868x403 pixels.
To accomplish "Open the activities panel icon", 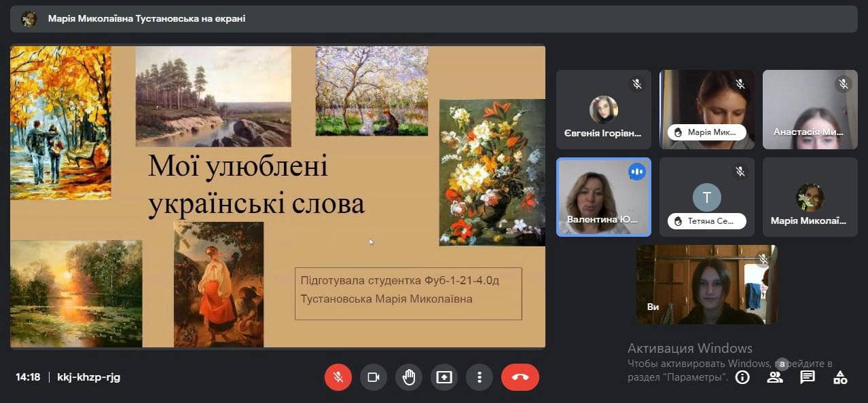I will [x=840, y=377].
